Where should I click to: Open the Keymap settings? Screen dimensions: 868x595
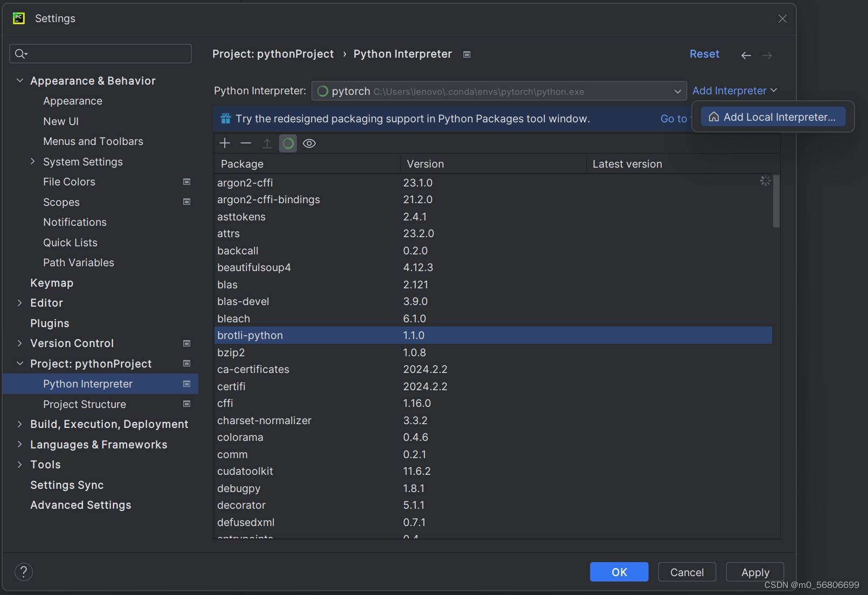pos(52,283)
